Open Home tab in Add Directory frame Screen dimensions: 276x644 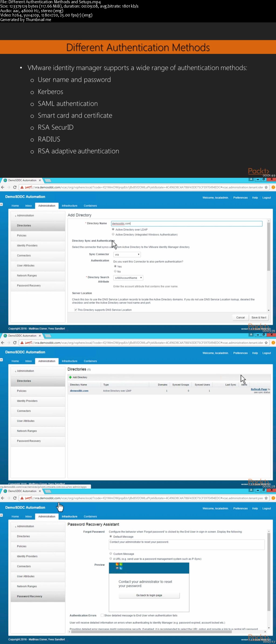click(15, 206)
